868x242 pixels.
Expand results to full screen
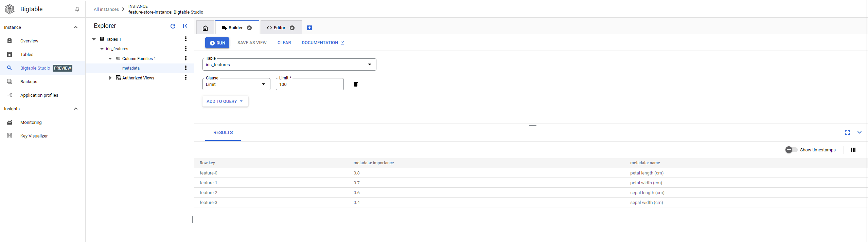coord(847,132)
